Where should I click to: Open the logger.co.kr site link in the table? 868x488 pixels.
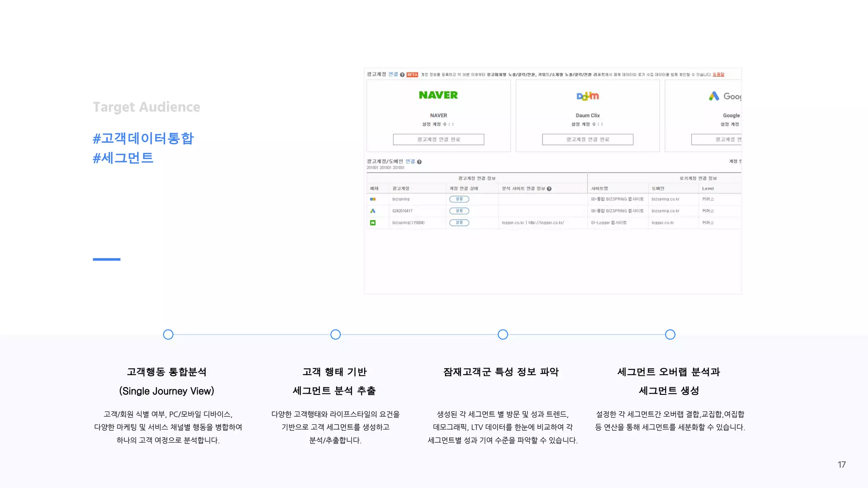click(533, 223)
